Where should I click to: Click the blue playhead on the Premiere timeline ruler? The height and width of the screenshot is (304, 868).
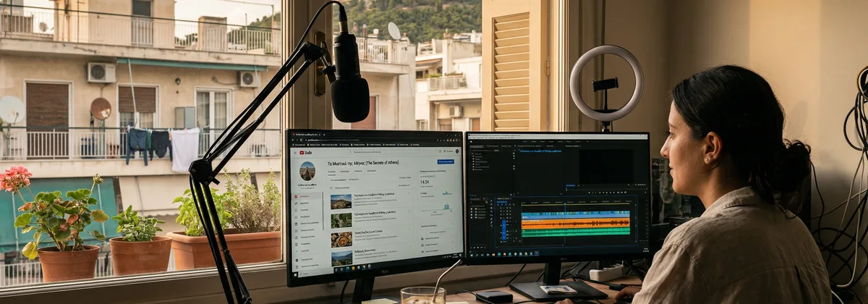[565, 203]
